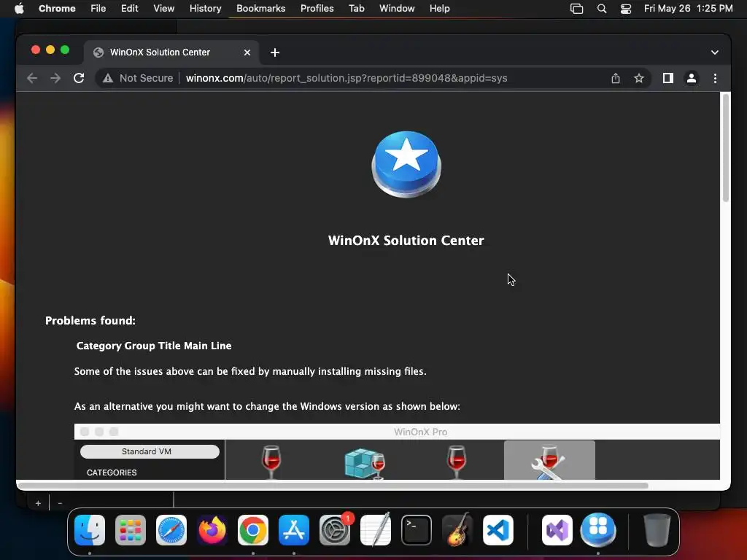Open Control Center in menu bar
Viewport: 747px width, 560px height.
point(625,9)
